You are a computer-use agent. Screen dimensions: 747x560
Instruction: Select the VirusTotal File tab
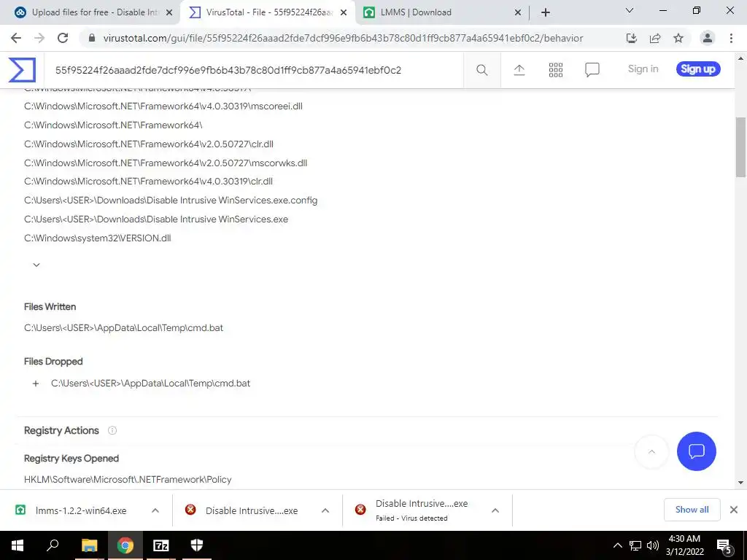267,12
